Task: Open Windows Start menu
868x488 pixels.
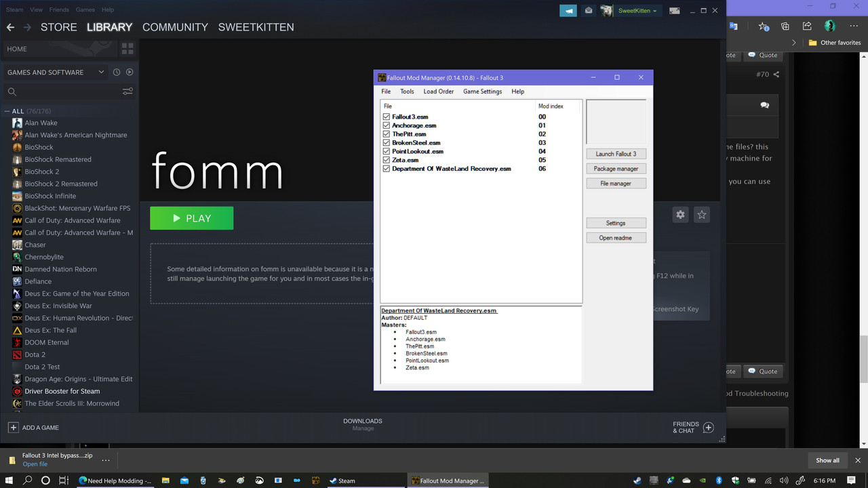Action: pos(9,481)
